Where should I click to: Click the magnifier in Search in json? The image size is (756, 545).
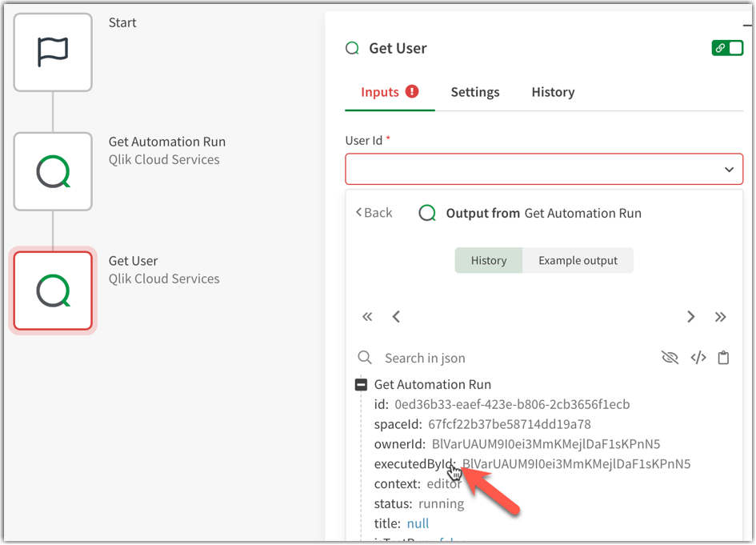[365, 357]
